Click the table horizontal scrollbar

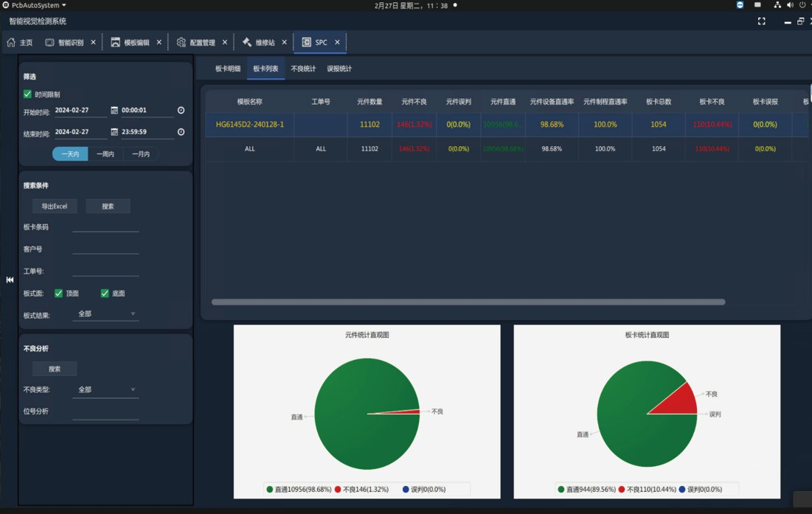pyautogui.click(x=468, y=302)
